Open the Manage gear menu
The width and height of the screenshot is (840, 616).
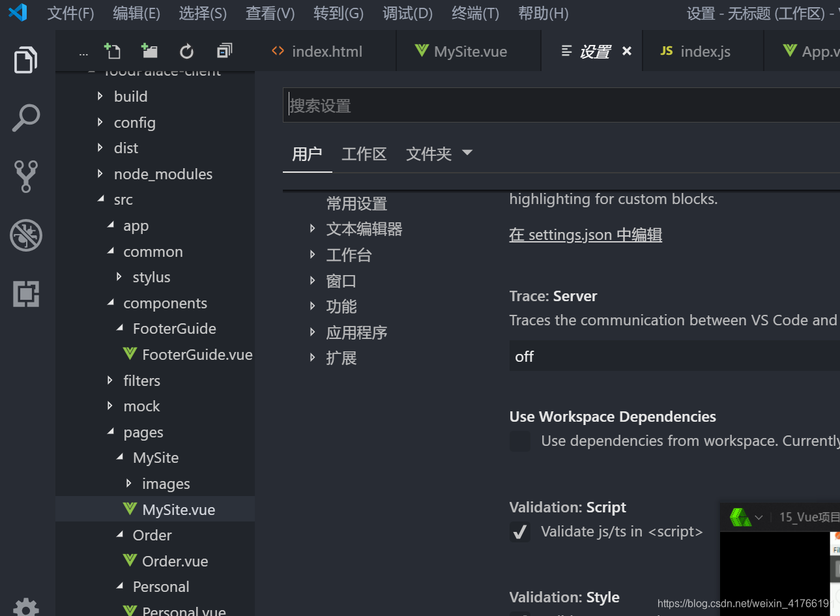click(x=26, y=608)
